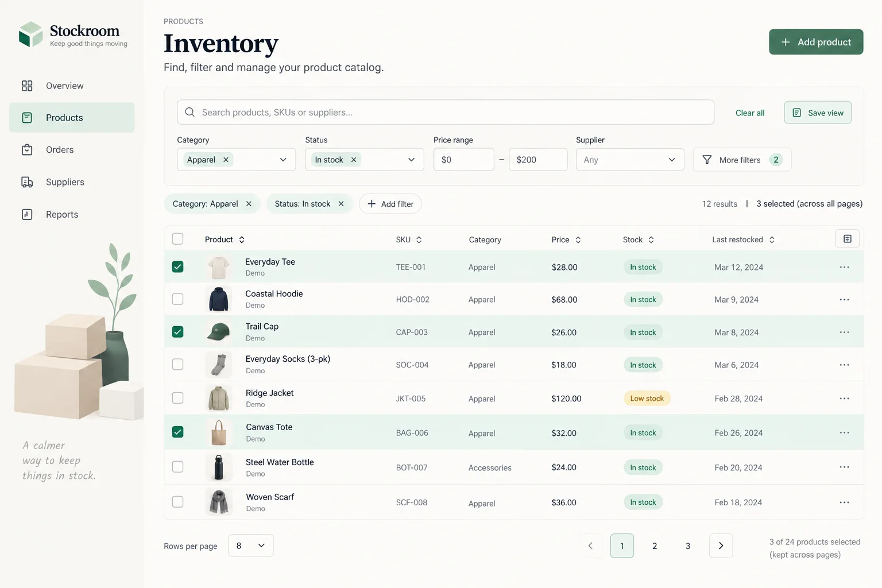Click the Stockroom logo icon
The height and width of the screenshot is (588, 882).
click(x=30, y=34)
